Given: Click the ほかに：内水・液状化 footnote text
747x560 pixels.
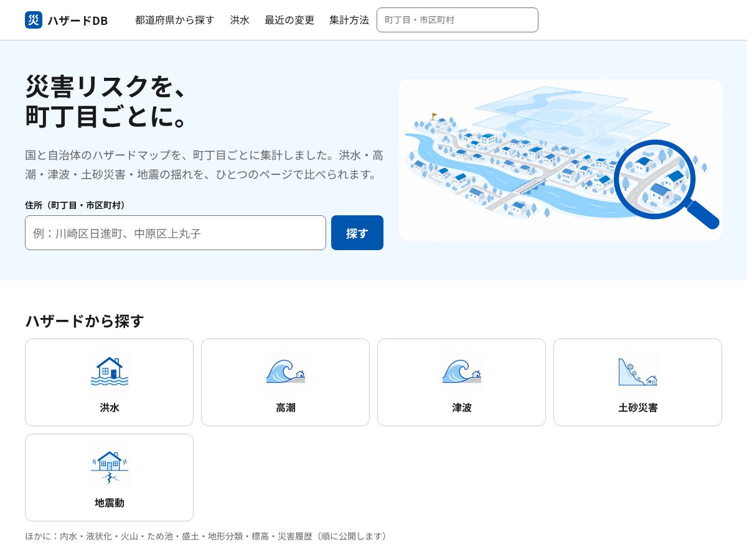Looking at the screenshot, I should click(208, 536).
